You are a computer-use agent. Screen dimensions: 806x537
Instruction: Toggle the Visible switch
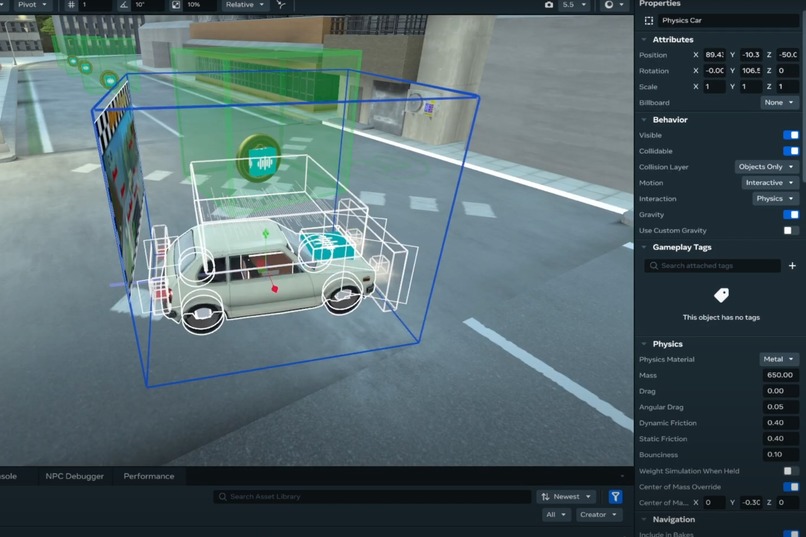(791, 135)
